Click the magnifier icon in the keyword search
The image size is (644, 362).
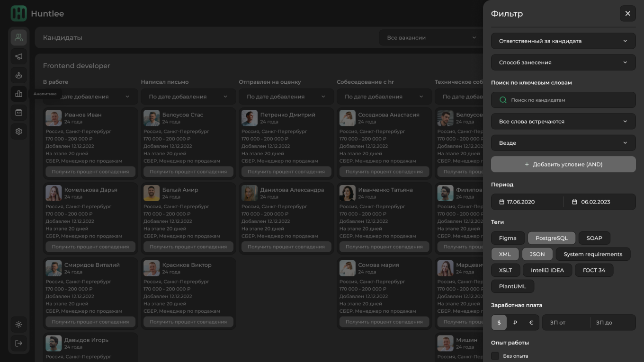[503, 100]
